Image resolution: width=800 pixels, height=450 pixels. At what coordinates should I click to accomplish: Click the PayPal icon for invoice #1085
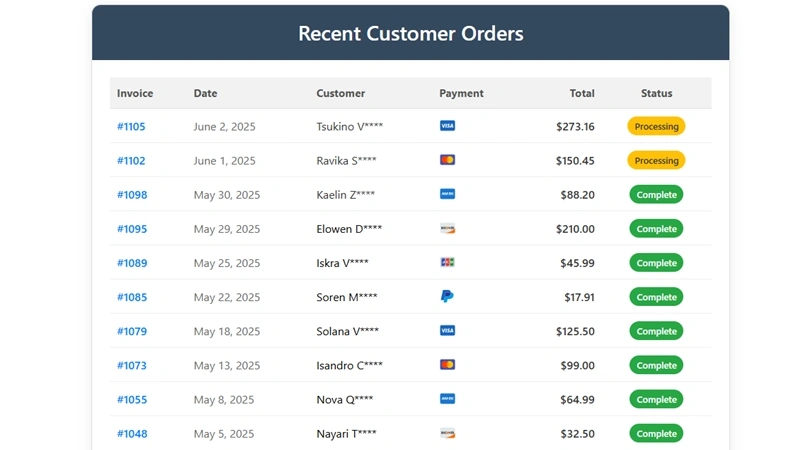447,296
